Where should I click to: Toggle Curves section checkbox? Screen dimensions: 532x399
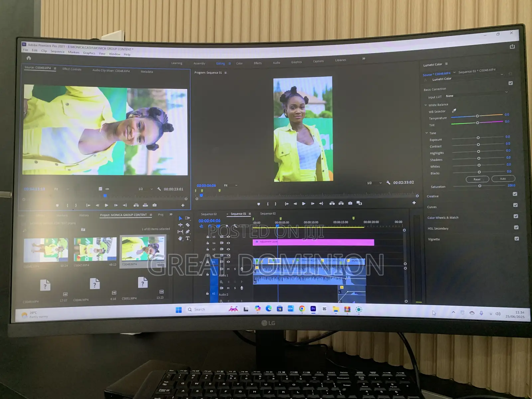pyautogui.click(x=515, y=205)
